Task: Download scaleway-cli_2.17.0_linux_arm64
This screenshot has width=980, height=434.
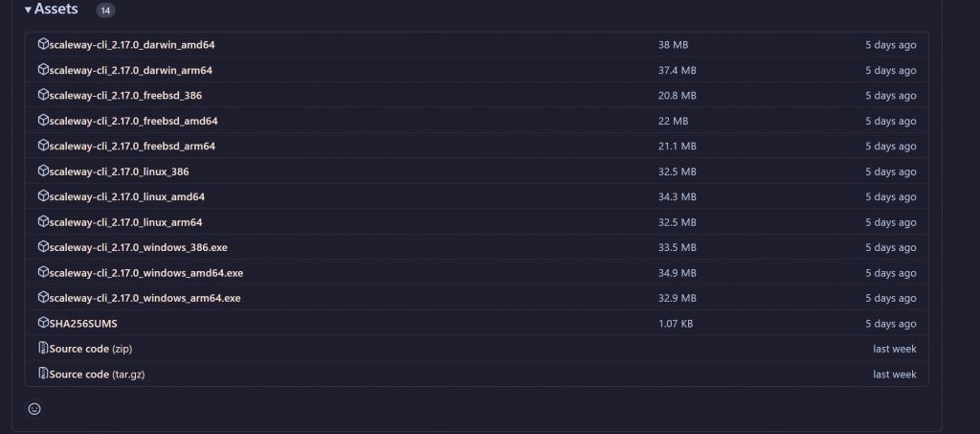Action: tap(125, 222)
